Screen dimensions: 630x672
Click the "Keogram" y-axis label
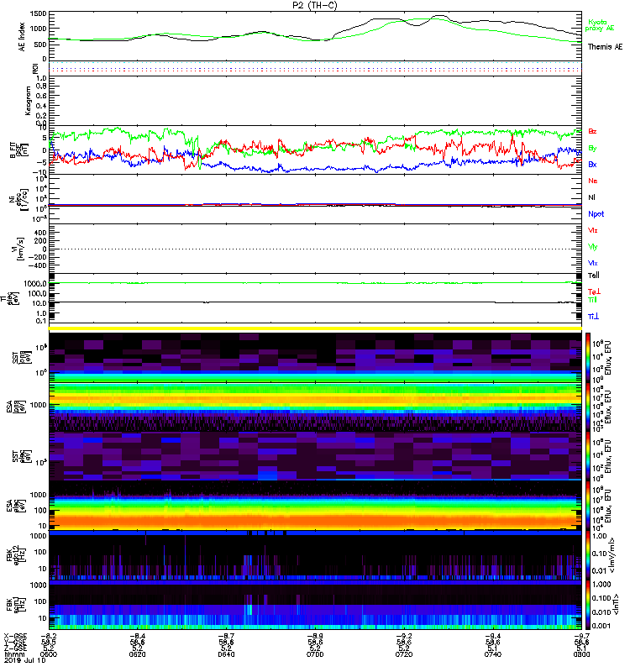(x=28, y=100)
